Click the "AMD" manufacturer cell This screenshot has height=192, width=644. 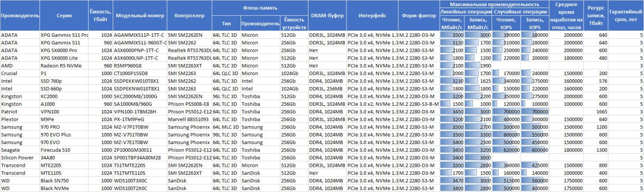(20, 66)
